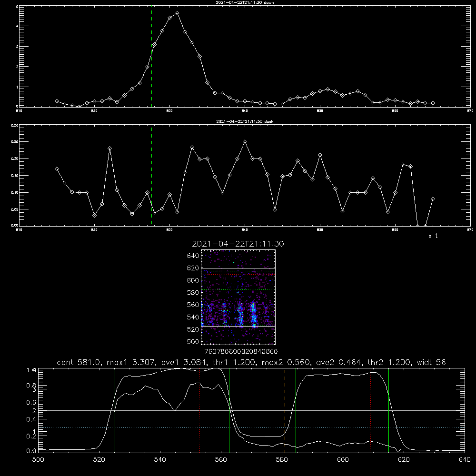Click the heatmap image in the center
Screen dimensions: 476x476
point(238,297)
